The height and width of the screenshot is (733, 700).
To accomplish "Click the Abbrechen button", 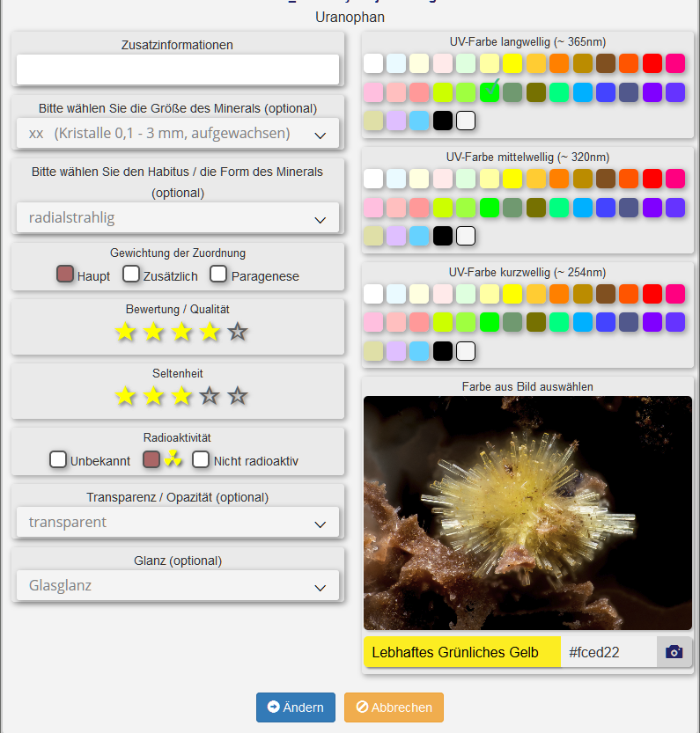I will point(394,707).
